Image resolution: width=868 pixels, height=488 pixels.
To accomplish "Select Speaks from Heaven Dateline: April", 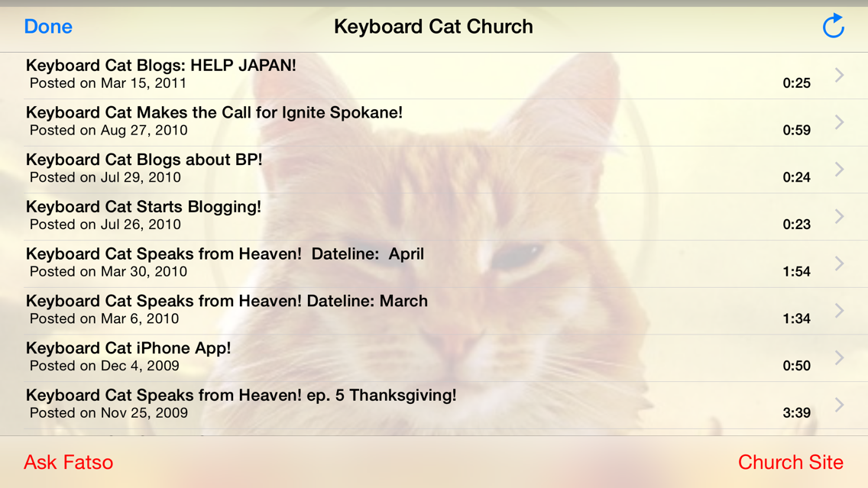I will point(434,263).
